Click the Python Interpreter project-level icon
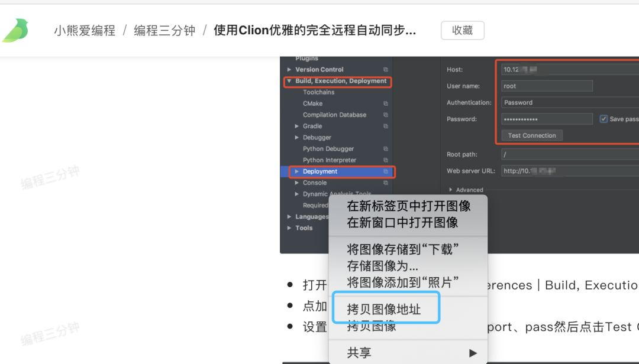 (386, 160)
